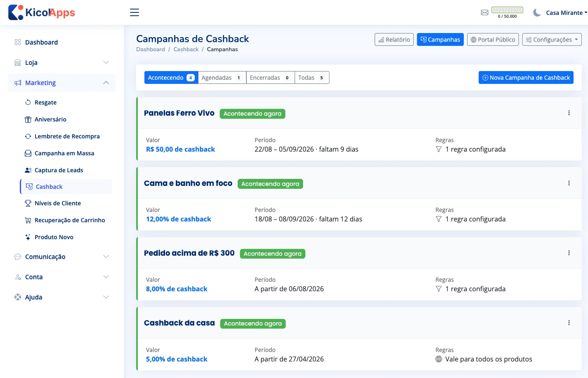Toggle the hamburger sidebar menu
The height and width of the screenshot is (378, 588).
tap(135, 12)
